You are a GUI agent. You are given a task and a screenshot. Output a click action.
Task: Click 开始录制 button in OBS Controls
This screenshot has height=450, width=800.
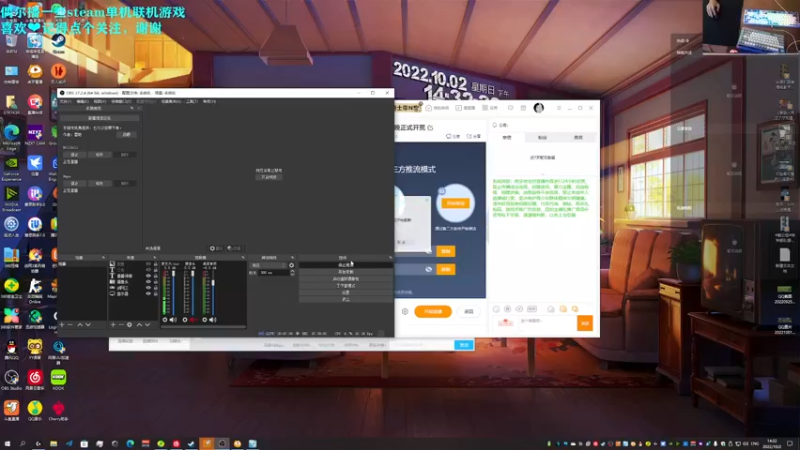coord(346,272)
